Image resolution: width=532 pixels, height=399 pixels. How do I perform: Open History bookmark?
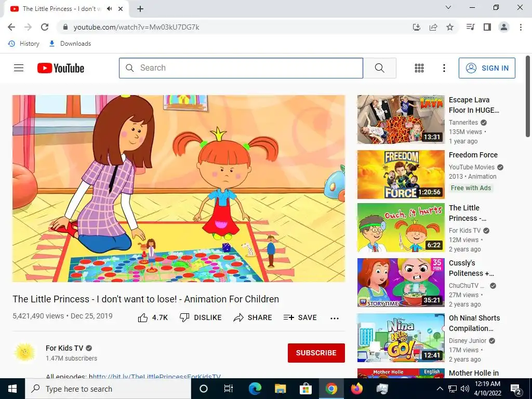[x=24, y=44]
